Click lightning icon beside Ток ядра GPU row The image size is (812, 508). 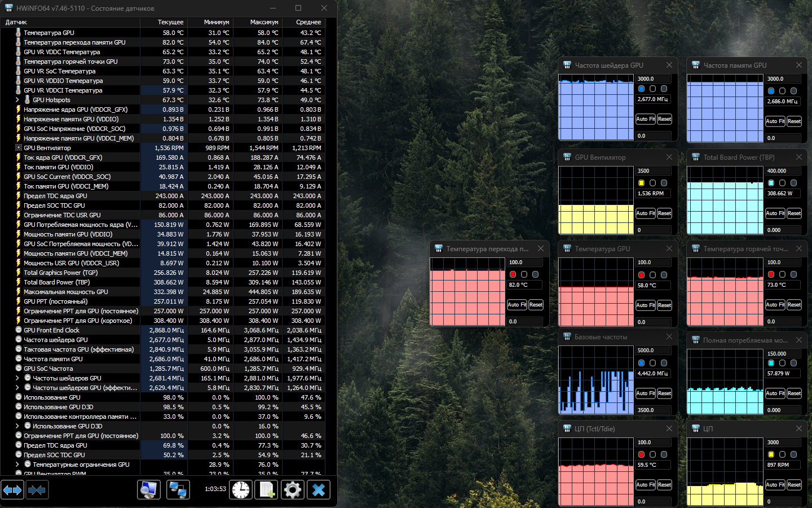tap(19, 157)
